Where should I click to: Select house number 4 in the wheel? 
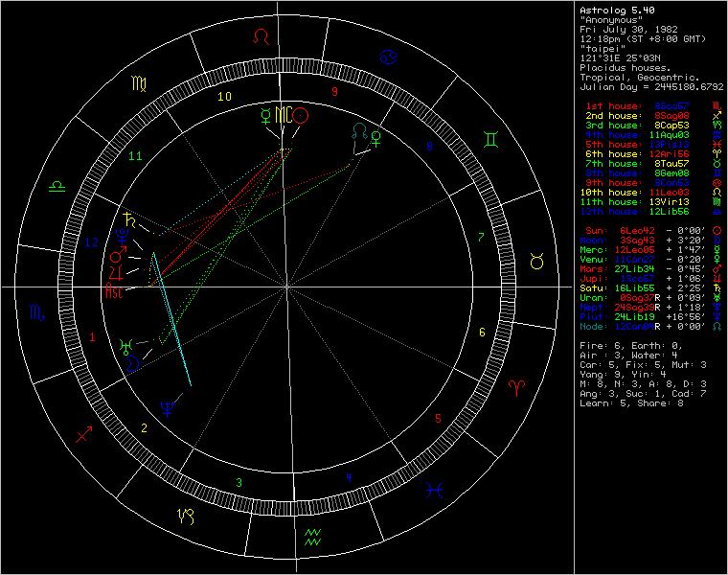(x=349, y=476)
